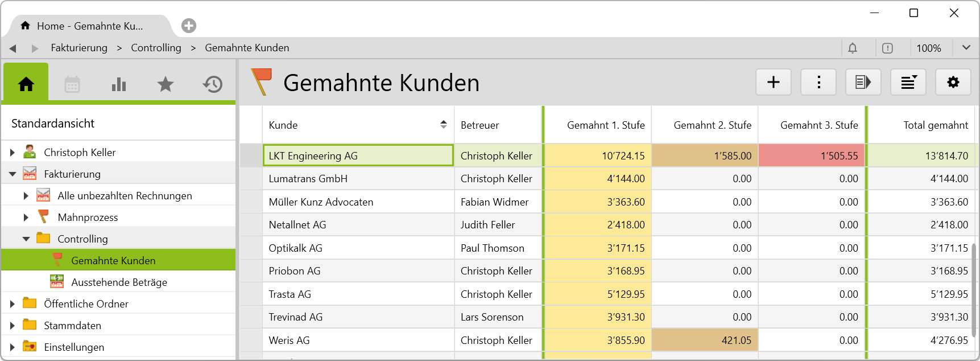Click the notification bell icon
Image resolution: width=980 pixels, height=361 pixels.
click(853, 48)
